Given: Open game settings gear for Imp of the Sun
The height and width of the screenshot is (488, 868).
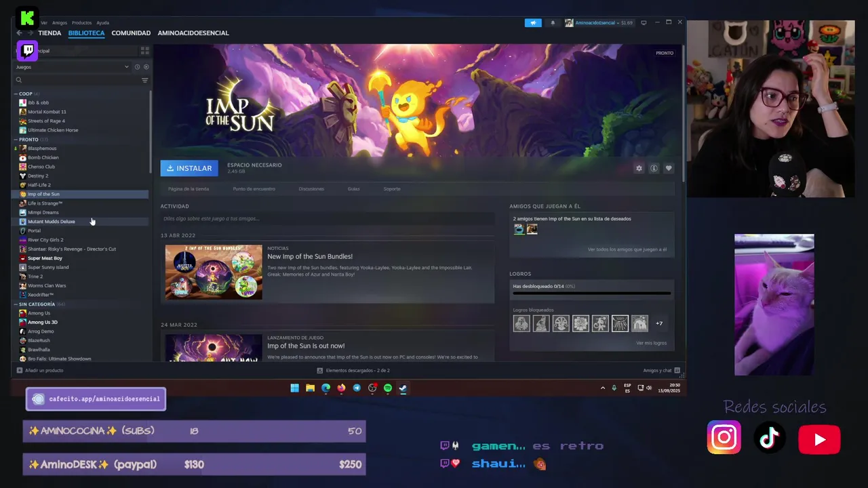Looking at the screenshot, I should click(x=639, y=168).
